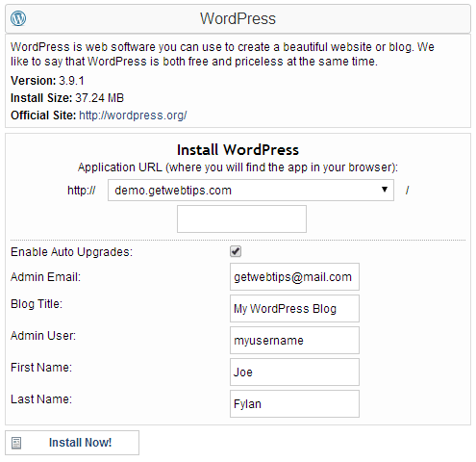Open the demo.getwebtips.com domain dropdown

coord(251,191)
